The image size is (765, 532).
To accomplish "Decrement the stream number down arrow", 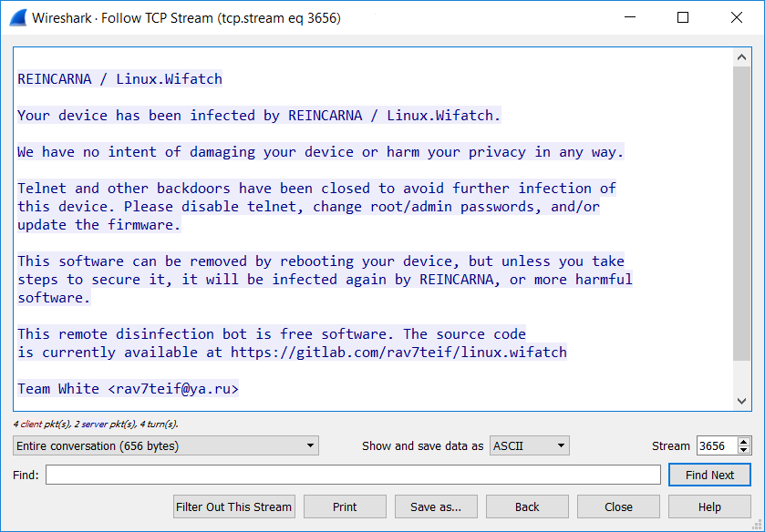I will click(x=744, y=450).
